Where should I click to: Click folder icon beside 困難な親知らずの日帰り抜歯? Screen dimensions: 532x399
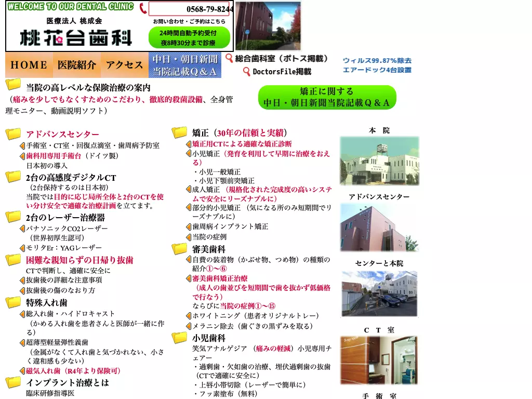tap(13, 260)
